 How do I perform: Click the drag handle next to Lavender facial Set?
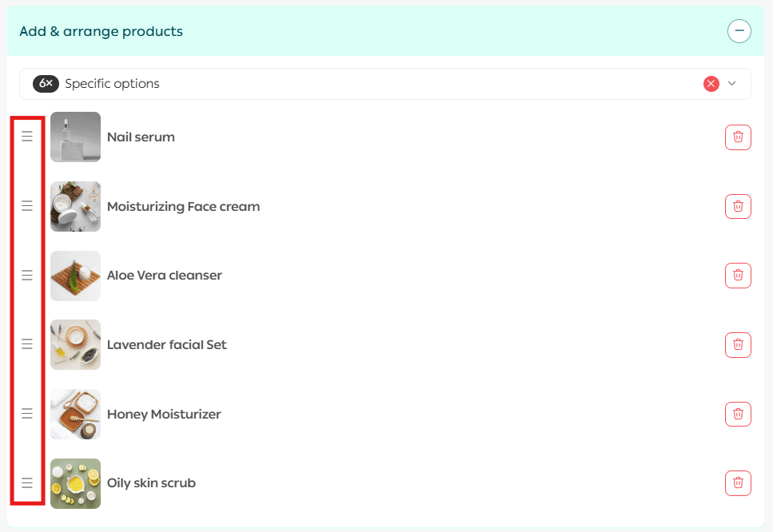click(27, 344)
